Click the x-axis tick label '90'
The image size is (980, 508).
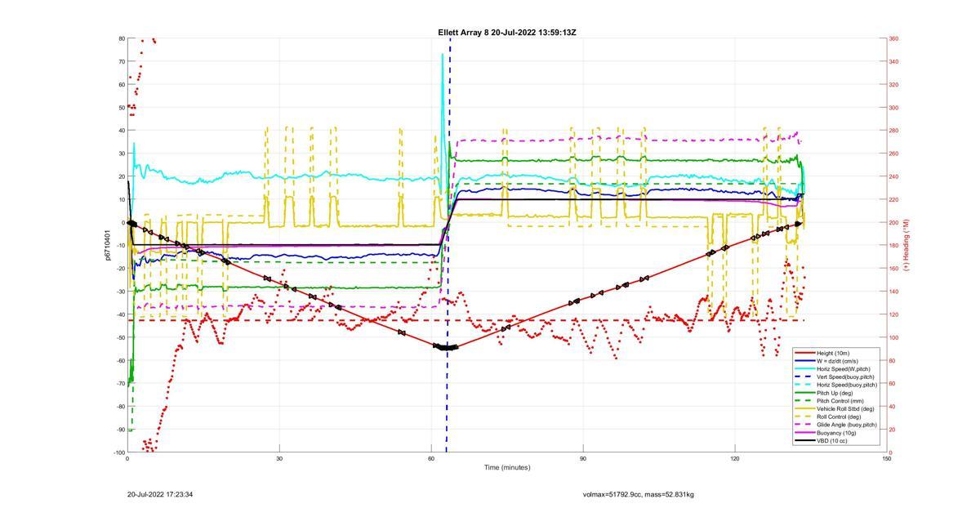pos(583,459)
